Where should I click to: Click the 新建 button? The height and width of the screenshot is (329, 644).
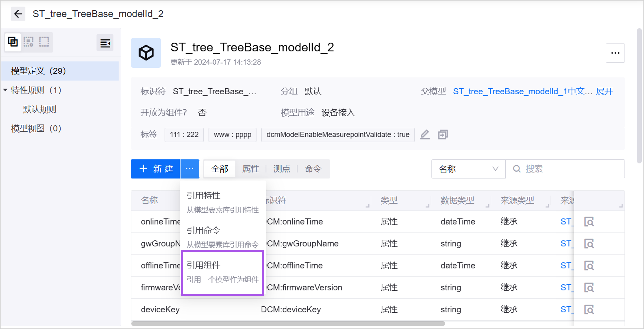pyautogui.click(x=156, y=169)
